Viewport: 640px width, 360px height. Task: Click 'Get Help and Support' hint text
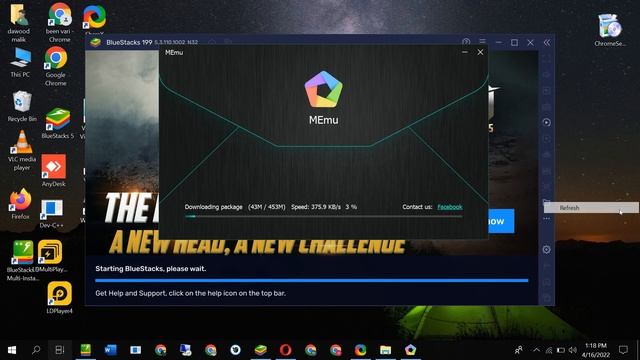pyautogui.click(x=190, y=293)
